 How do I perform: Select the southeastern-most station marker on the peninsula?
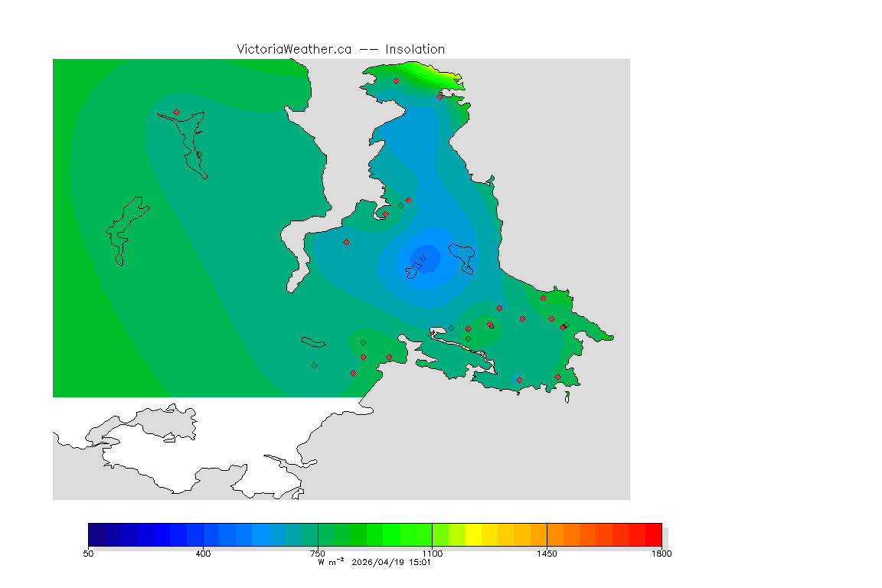click(557, 377)
